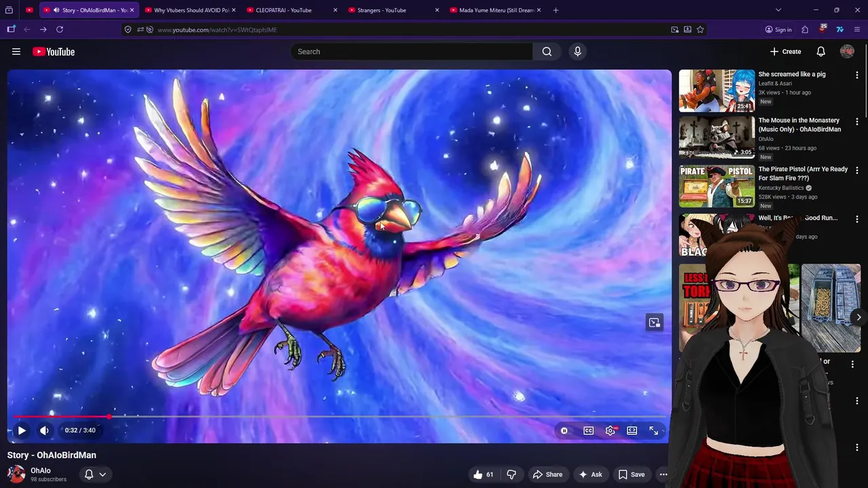Open a new browser tab
This screenshot has width=868, height=488.
(x=556, y=10)
